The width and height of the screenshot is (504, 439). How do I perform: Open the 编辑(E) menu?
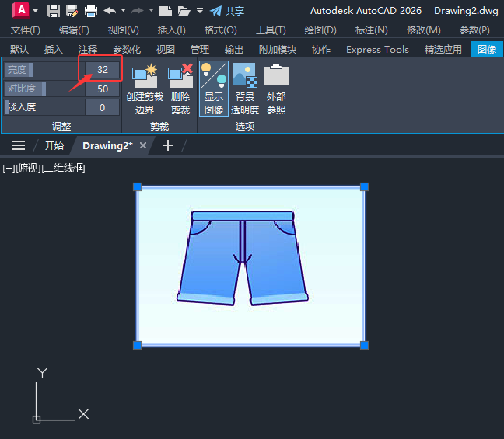(74, 30)
